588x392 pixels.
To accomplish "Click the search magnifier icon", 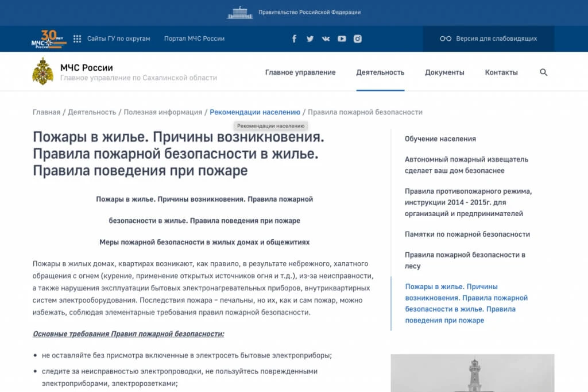I will coord(544,72).
